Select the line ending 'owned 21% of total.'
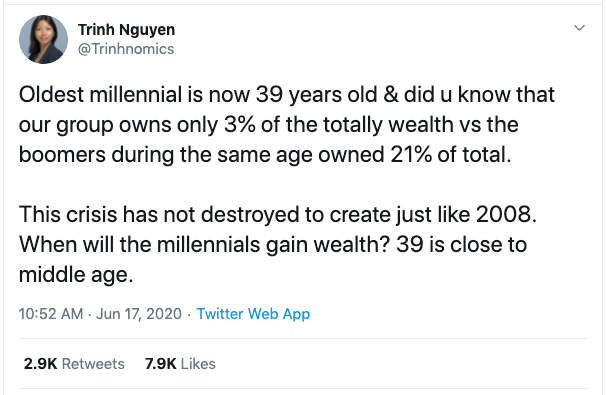Screen dimensions: 606x395 tap(265, 155)
